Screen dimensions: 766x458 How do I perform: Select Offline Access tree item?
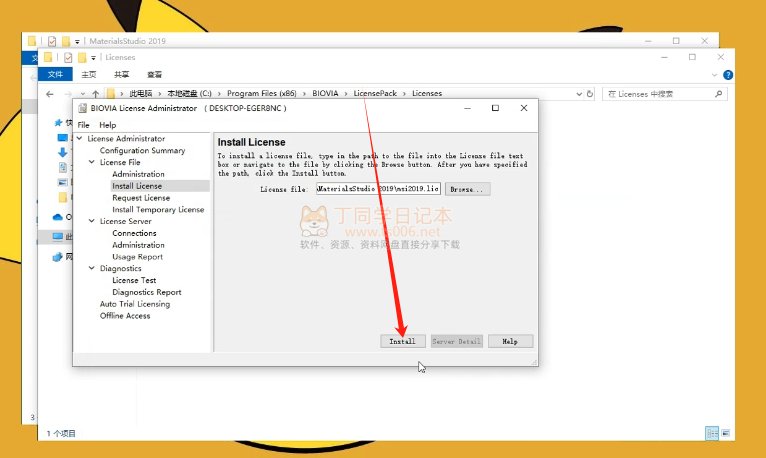pos(125,316)
